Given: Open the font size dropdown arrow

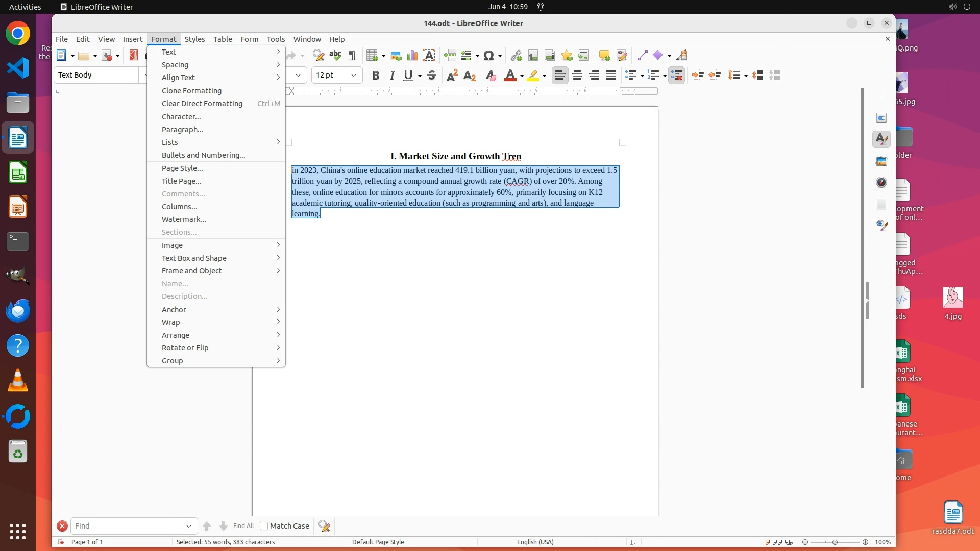Looking at the screenshot, I should point(354,76).
